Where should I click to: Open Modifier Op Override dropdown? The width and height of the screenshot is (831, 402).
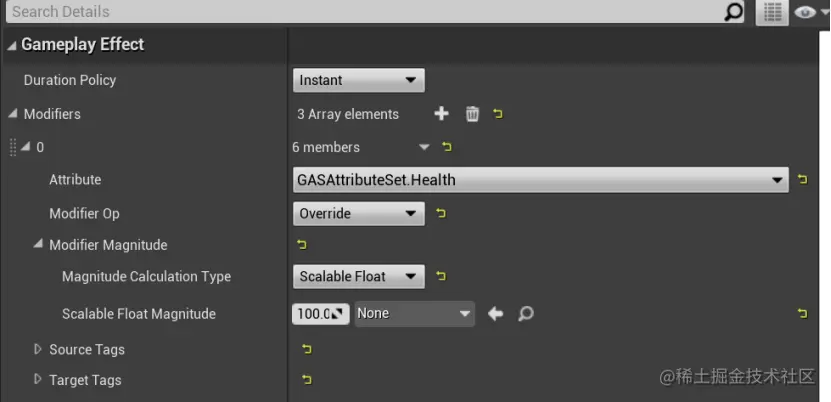pyautogui.click(x=359, y=213)
